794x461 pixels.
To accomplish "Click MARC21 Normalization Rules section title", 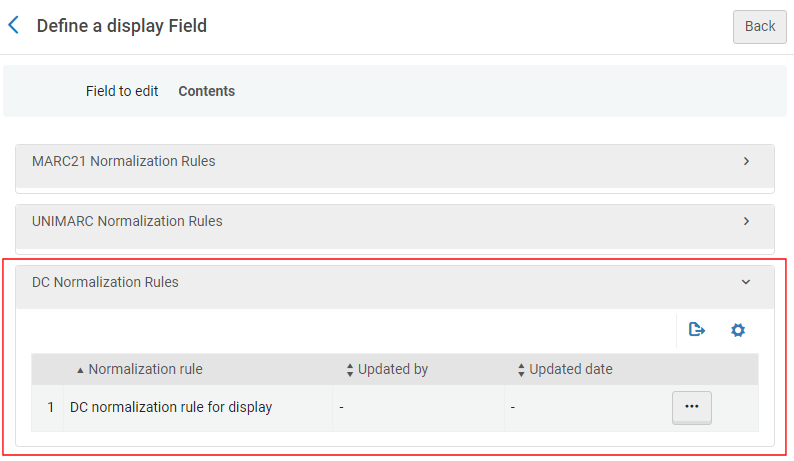I will point(123,161).
